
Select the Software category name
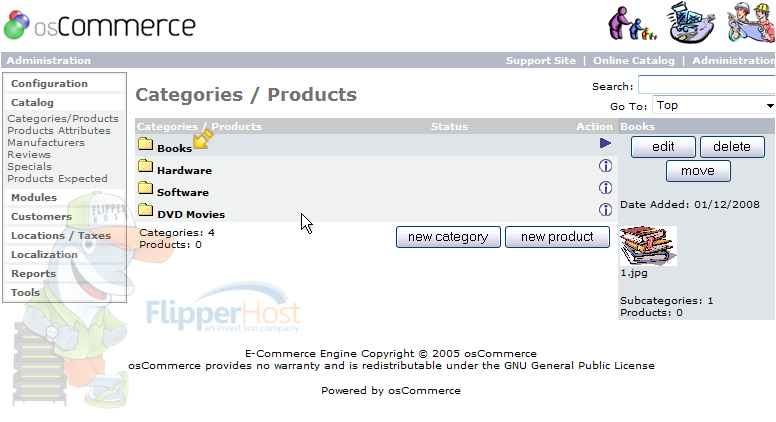183,192
